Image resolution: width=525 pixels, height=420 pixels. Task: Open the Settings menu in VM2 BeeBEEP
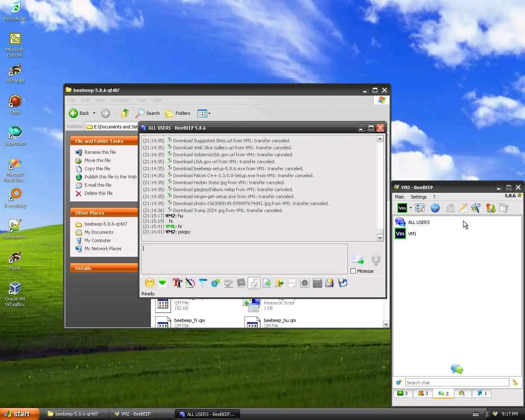(x=419, y=197)
